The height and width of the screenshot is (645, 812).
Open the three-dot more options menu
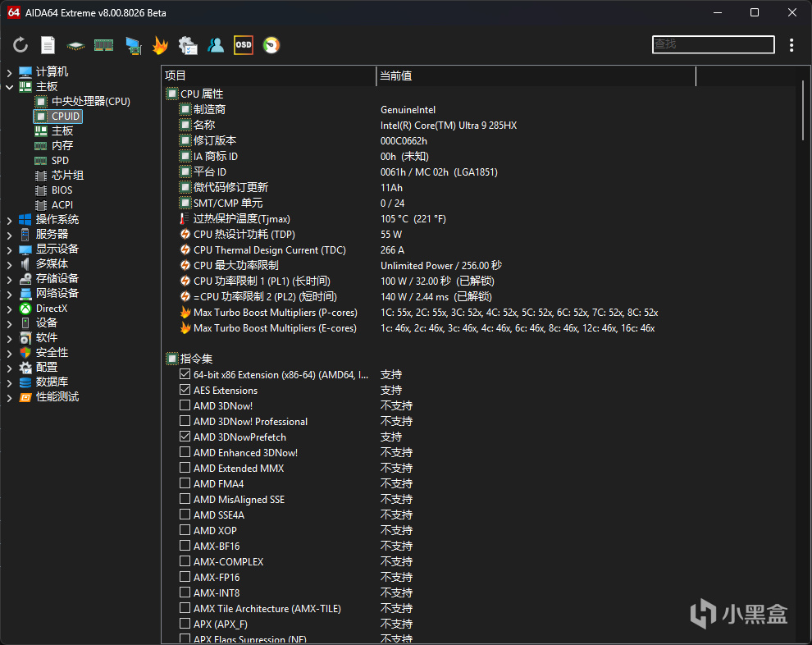(791, 45)
